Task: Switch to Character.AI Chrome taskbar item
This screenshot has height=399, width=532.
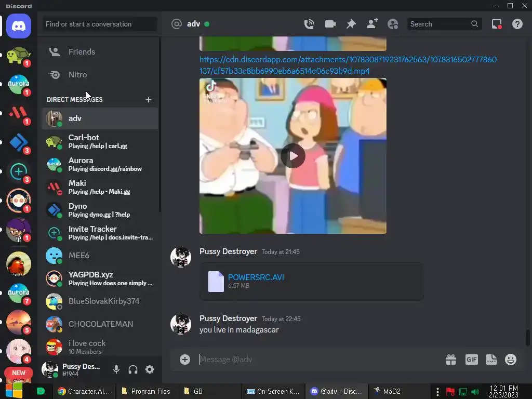Action: 84,391
